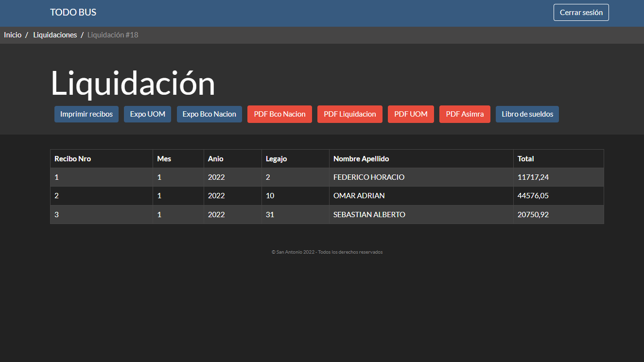Go to Inicio in the breadcrumb

pos(13,35)
